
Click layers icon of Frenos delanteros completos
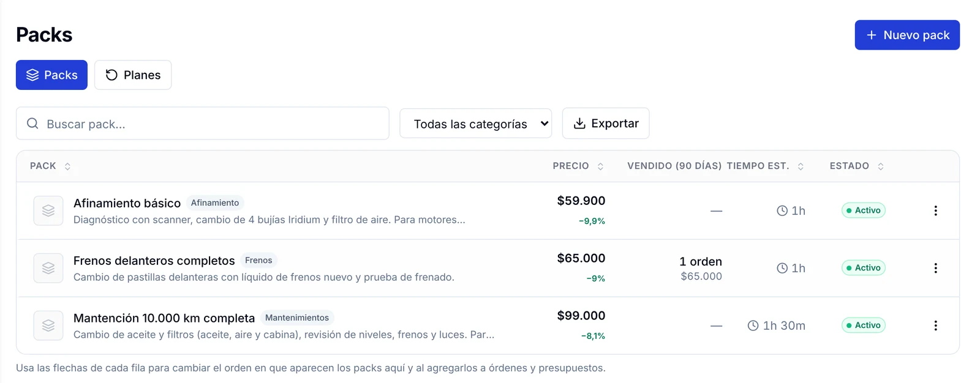[x=48, y=268]
